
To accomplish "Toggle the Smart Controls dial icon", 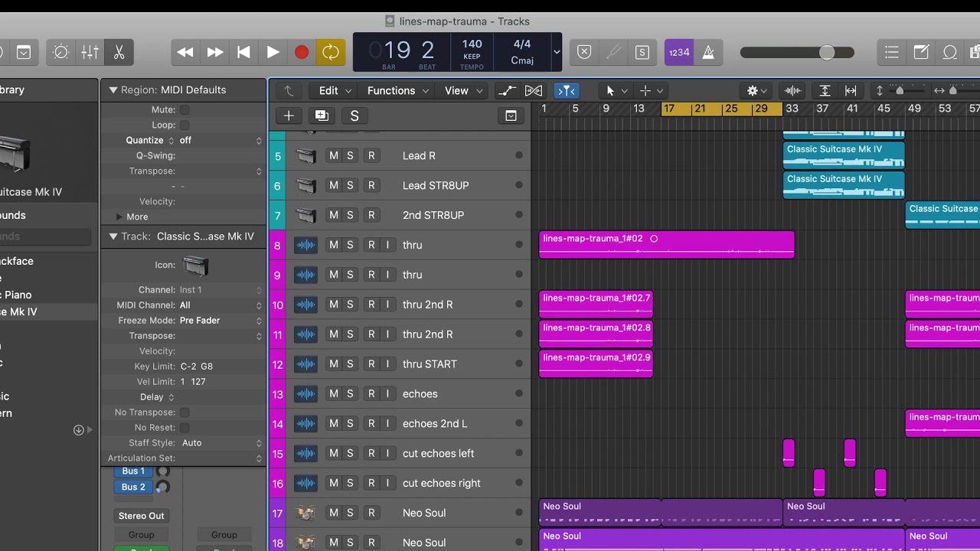I will click(x=60, y=52).
